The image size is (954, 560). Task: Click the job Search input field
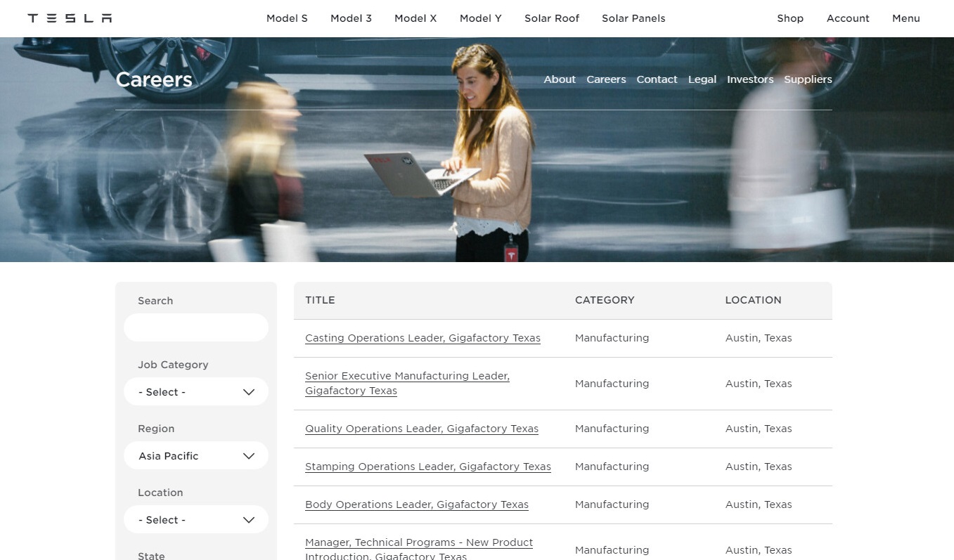pyautogui.click(x=196, y=328)
